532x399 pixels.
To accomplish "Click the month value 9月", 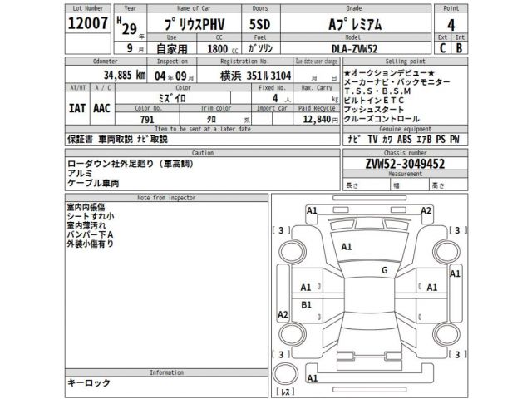I will (x=135, y=48).
